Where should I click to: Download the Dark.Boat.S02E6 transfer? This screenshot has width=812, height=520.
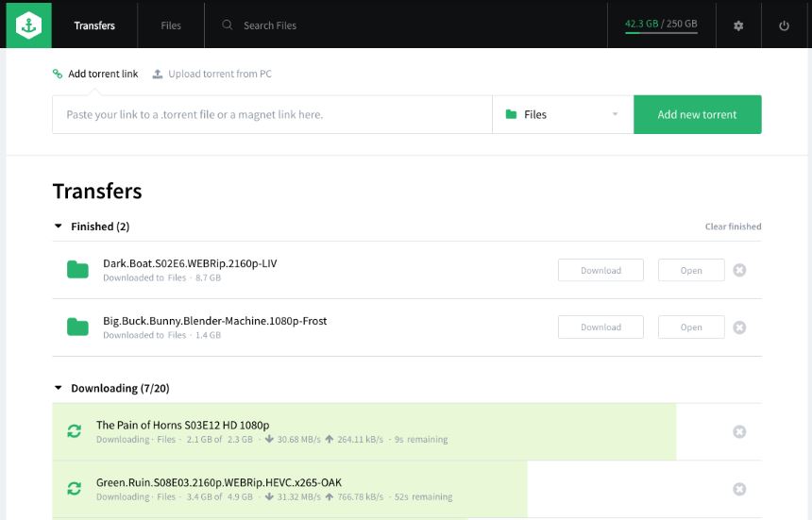pyautogui.click(x=601, y=270)
